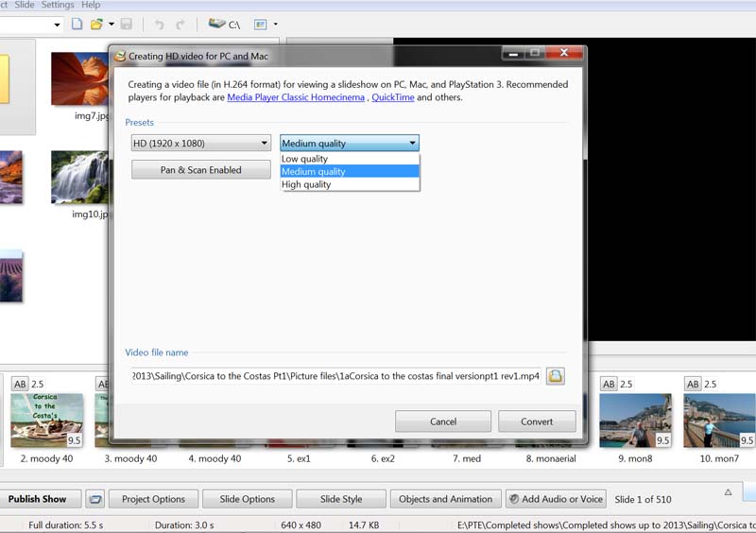This screenshot has width=756, height=533.
Task: Click the icon next to Publish Show
Action: coord(94,499)
